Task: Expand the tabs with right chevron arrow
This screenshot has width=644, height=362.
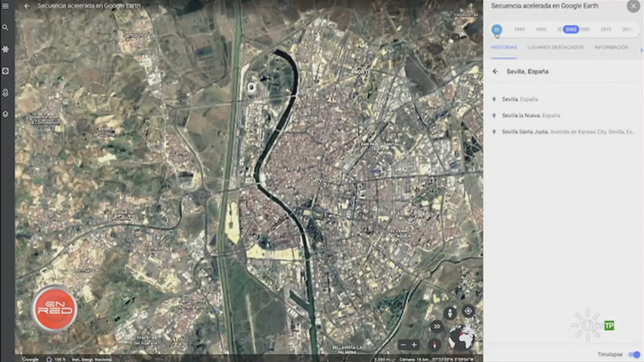Action: pyautogui.click(x=641, y=50)
